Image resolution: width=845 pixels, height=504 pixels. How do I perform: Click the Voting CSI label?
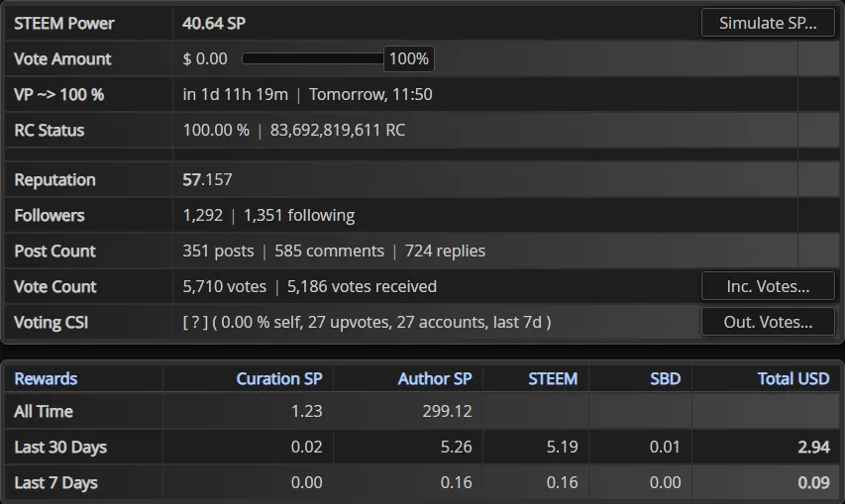pyautogui.click(x=52, y=322)
